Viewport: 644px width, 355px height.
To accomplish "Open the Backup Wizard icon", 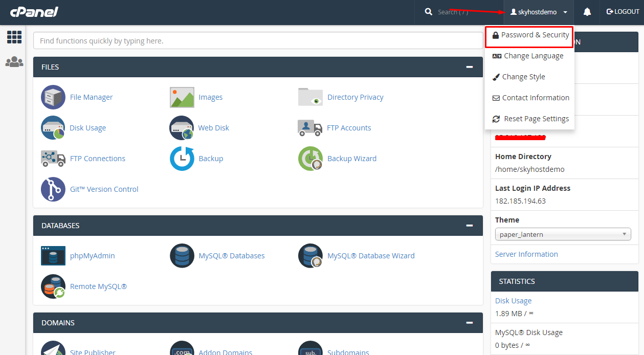I will coord(310,159).
